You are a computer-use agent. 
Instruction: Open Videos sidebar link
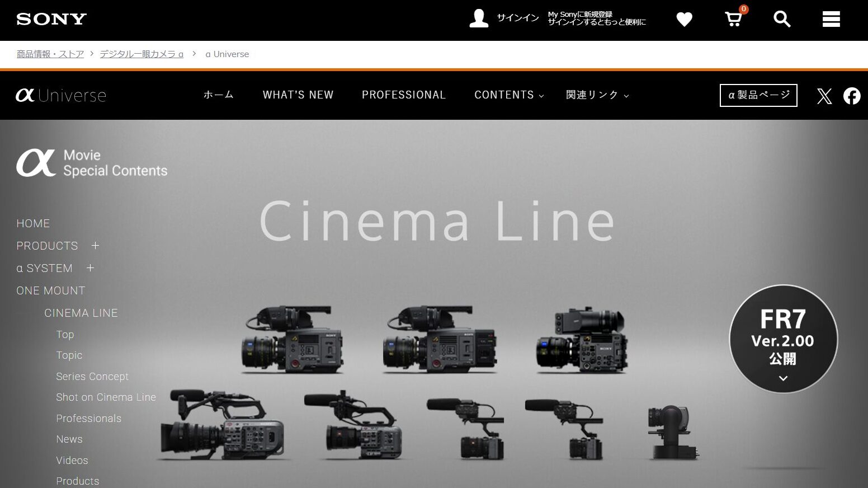72,461
